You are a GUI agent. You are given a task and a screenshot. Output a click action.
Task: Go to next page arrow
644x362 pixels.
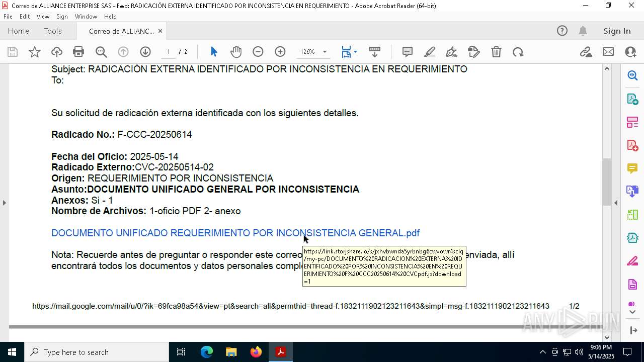pos(145,52)
